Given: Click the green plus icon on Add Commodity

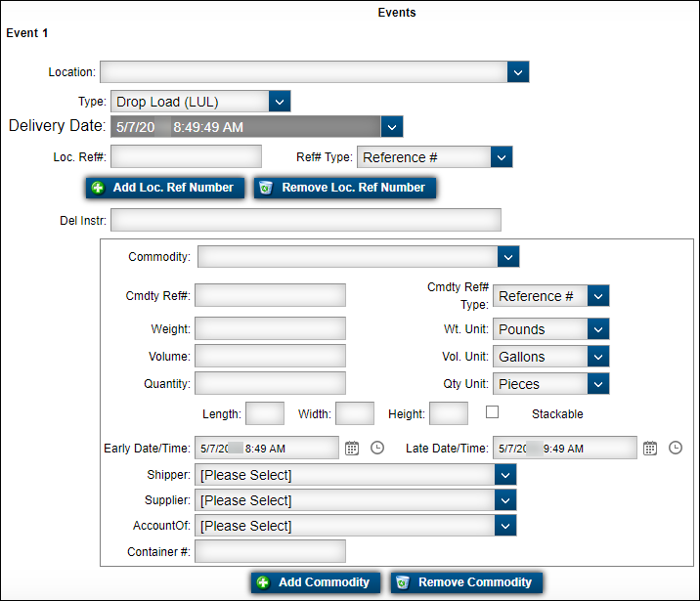Looking at the screenshot, I should point(263,582).
